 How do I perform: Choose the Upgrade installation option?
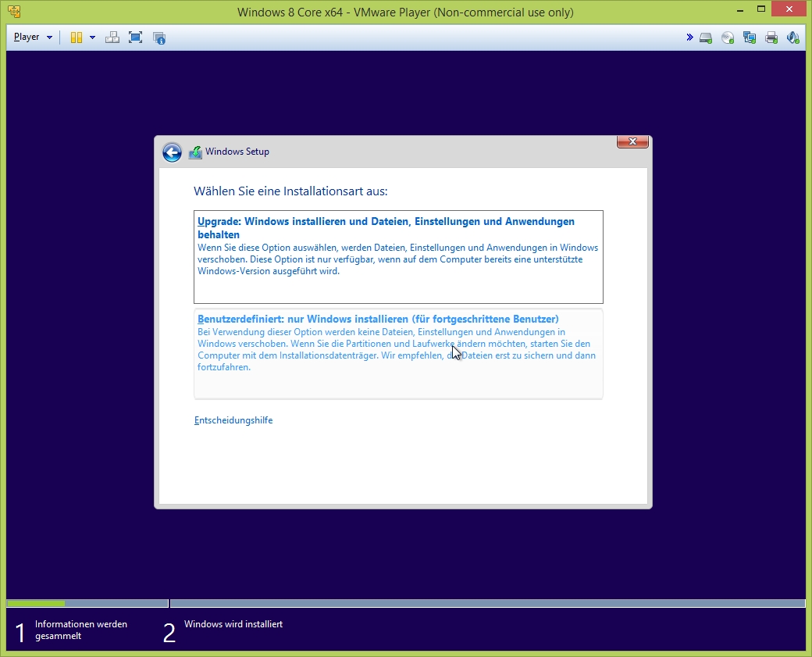[398, 256]
